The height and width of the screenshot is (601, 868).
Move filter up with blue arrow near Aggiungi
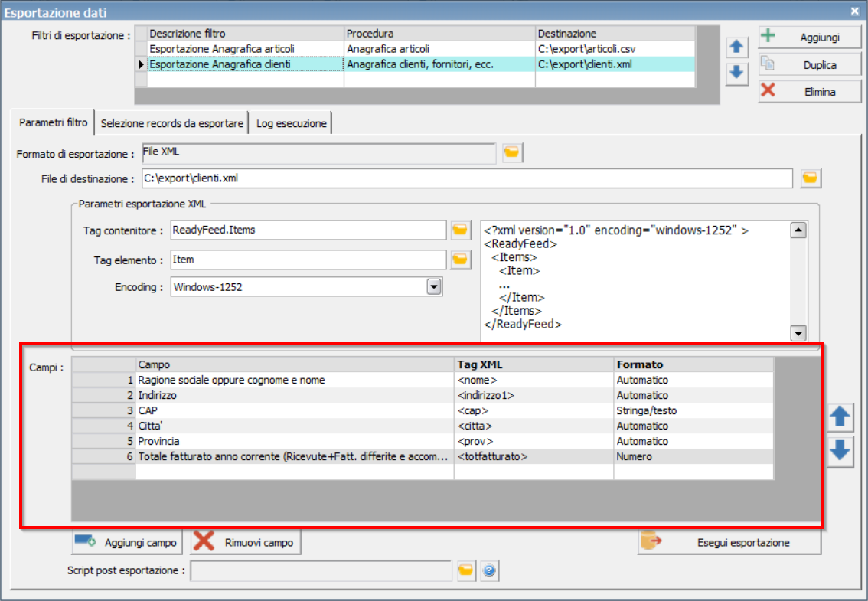pos(736,47)
